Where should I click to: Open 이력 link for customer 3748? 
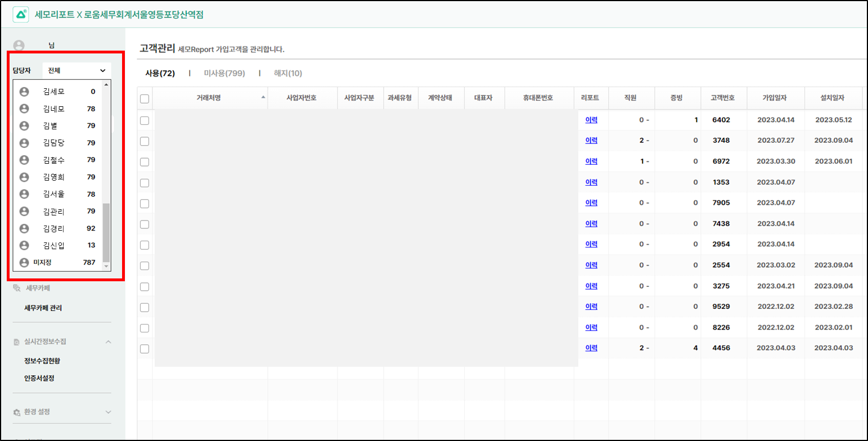point(591,141)
